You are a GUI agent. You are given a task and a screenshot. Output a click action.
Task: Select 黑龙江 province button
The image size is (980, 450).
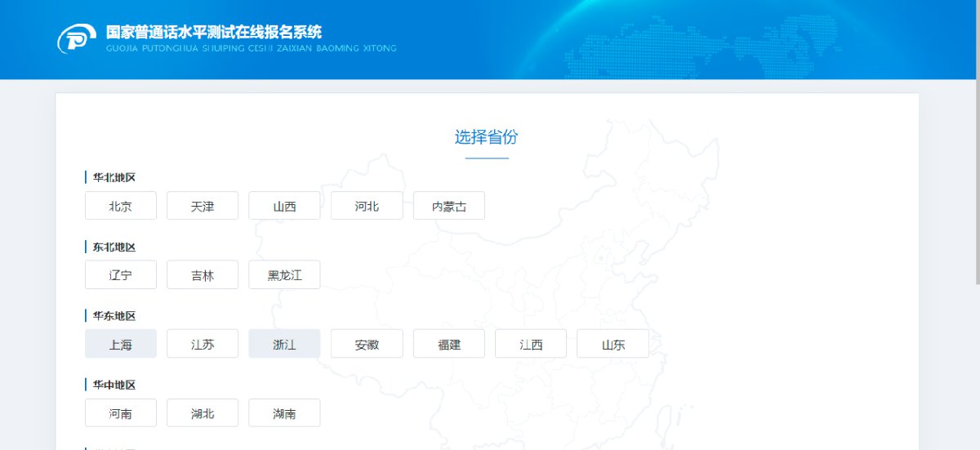284,275
